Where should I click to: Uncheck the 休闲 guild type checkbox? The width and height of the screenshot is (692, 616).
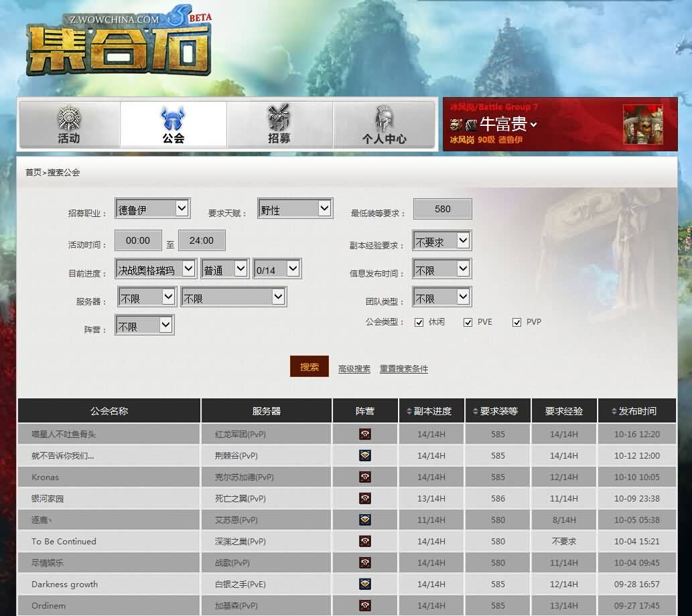coord(419,322)
